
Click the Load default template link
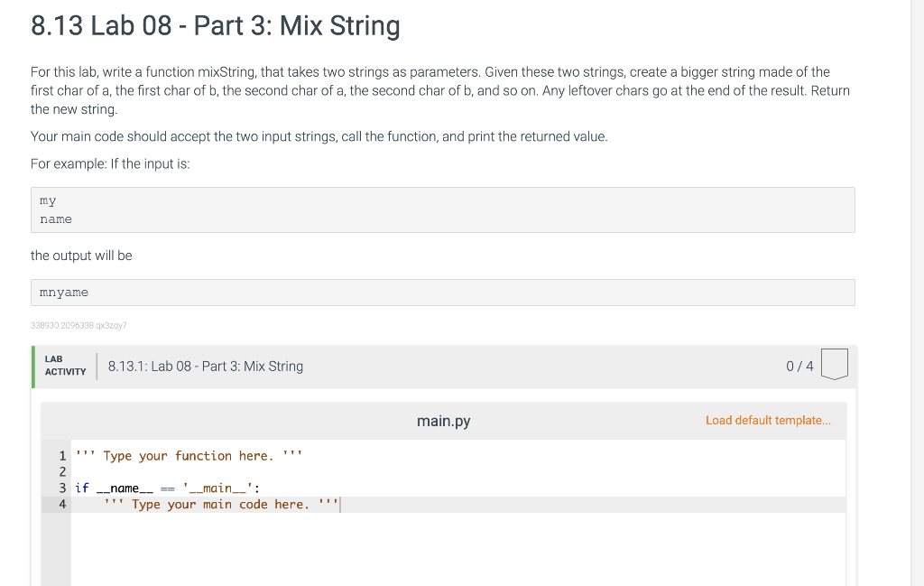pyautogui.click(x=768, y=421)
